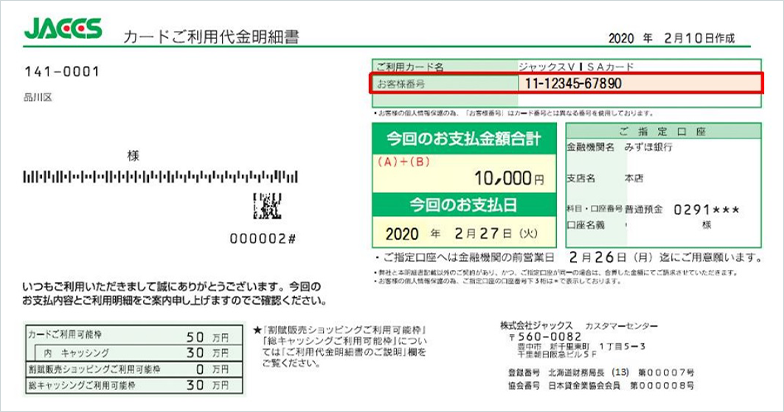Image resolution: width=784 pixels, height=412 pixels.
Task: Click the 30万円 value in 内キャッシング row
Action: [x=208, y=353]
